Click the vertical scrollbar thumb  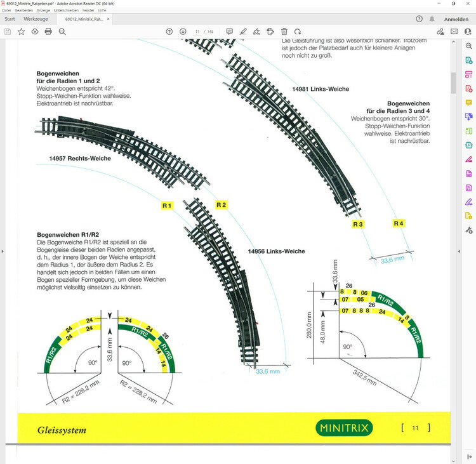click(x=453, y=83)
